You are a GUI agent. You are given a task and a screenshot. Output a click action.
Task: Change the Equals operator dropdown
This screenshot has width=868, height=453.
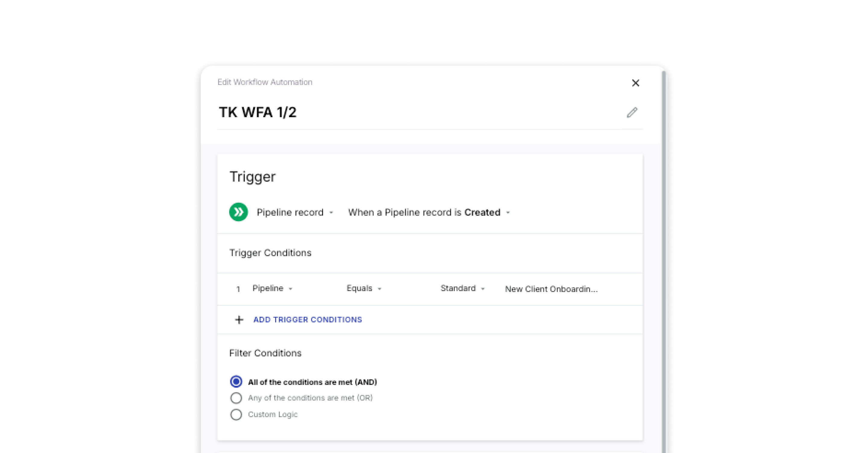364,289
